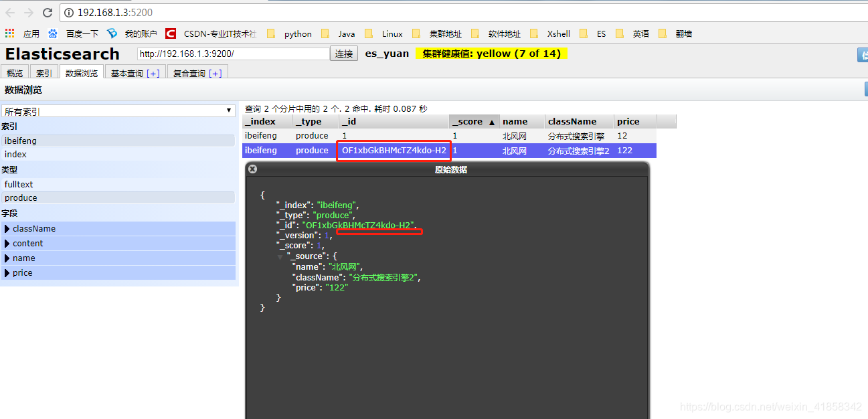The height and width of the screenshot is (419, 868).
Task: Open the Xshell bookmark folder
Action: coord(550,33)
